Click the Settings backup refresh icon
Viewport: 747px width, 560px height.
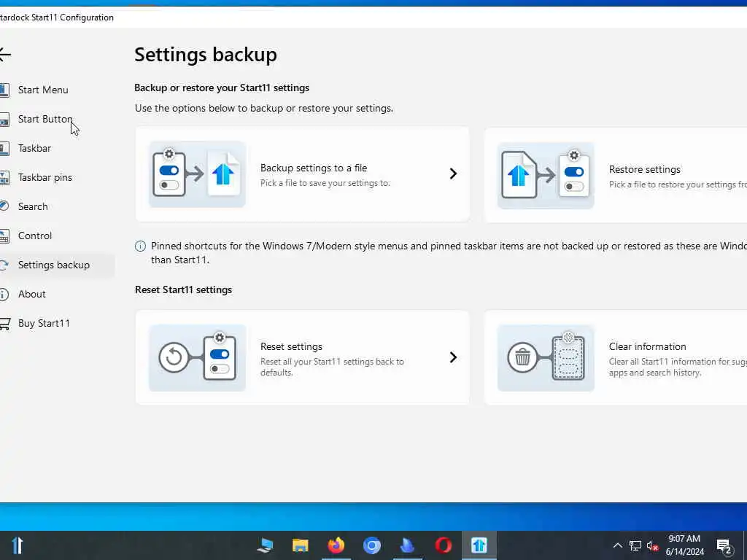(x=4, y=265)
